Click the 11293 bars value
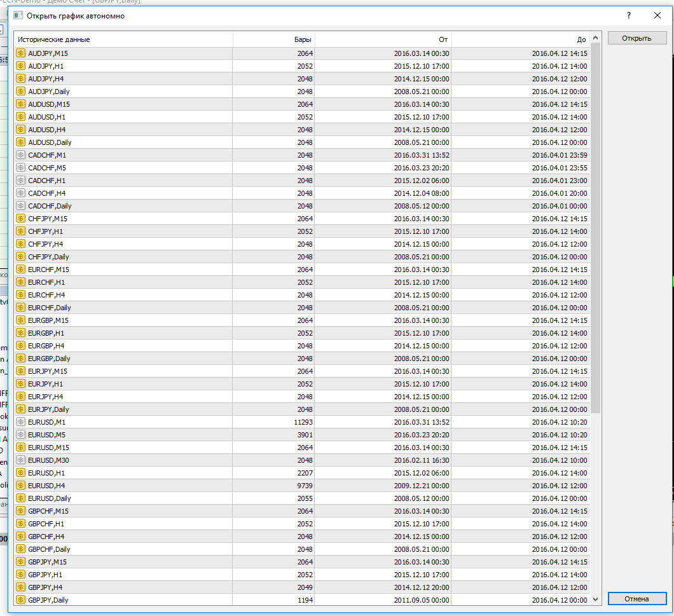This screenshot has width=674, height=616. pyautogui.click(x=303, y=422)
